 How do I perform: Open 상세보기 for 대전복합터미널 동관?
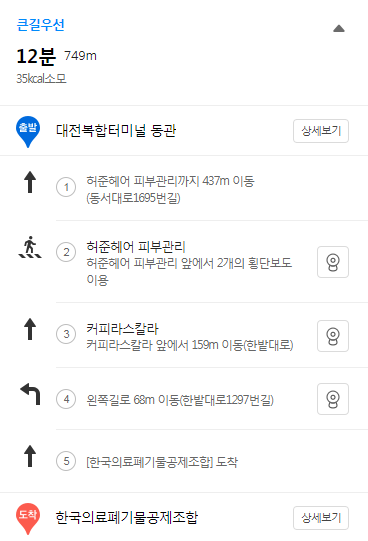pos(321,131)
